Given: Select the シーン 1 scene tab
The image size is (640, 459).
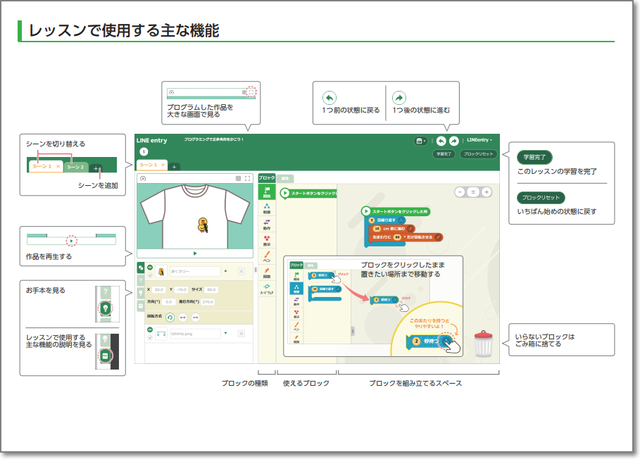Looking at the screenshot, I should 149,164.
